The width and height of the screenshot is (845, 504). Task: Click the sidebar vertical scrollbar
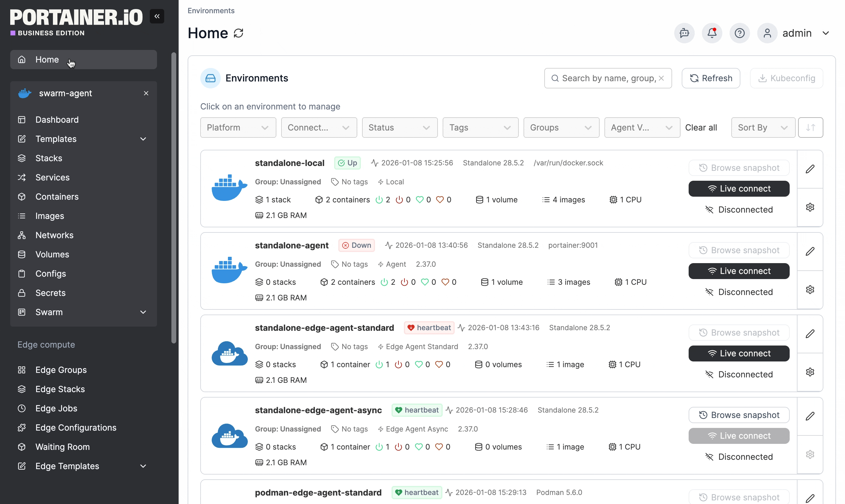(174, 197)
